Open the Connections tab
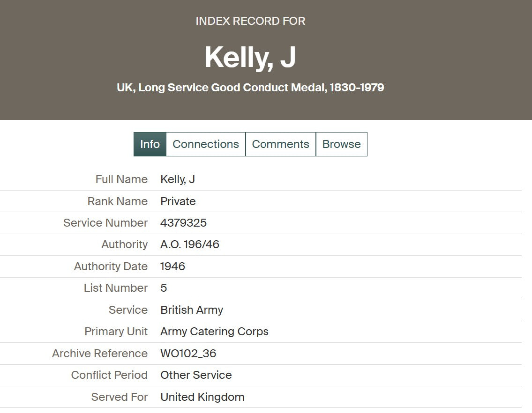532x413 pixels. pos(206,144)
